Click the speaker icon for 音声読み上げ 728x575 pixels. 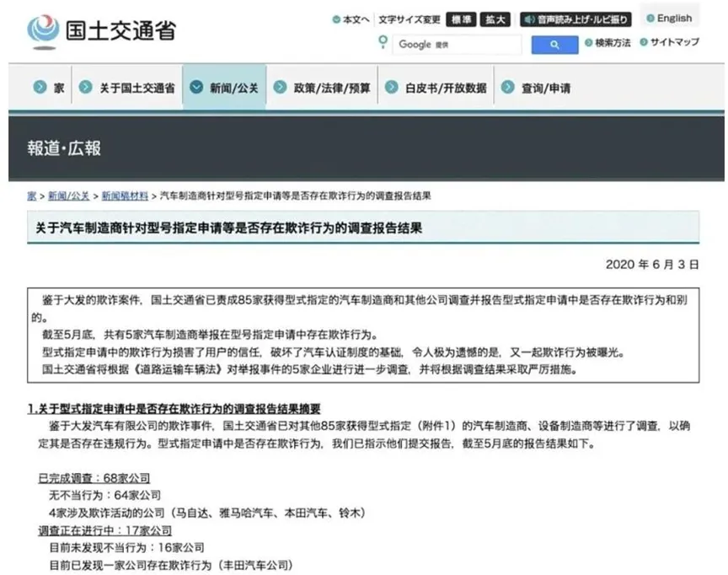click(x=529, y=19)
